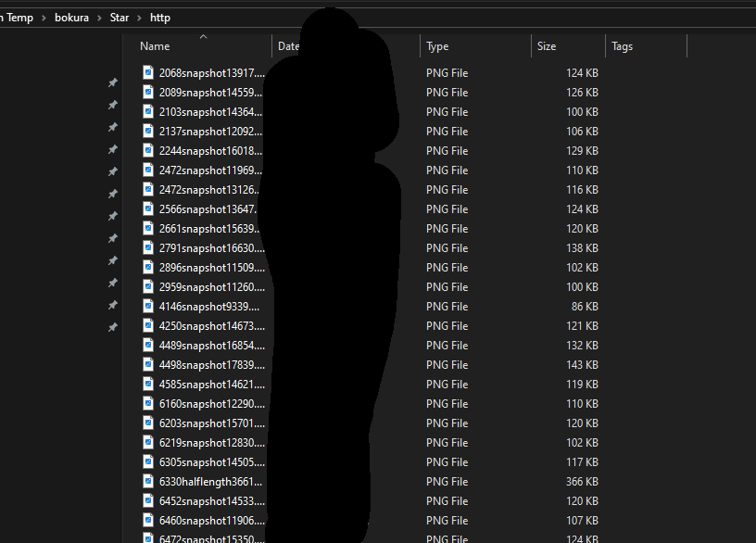This screenshot has width=756, height=543.
Task: Click the 132 KB size cell
Action: (x=582, y=346)
